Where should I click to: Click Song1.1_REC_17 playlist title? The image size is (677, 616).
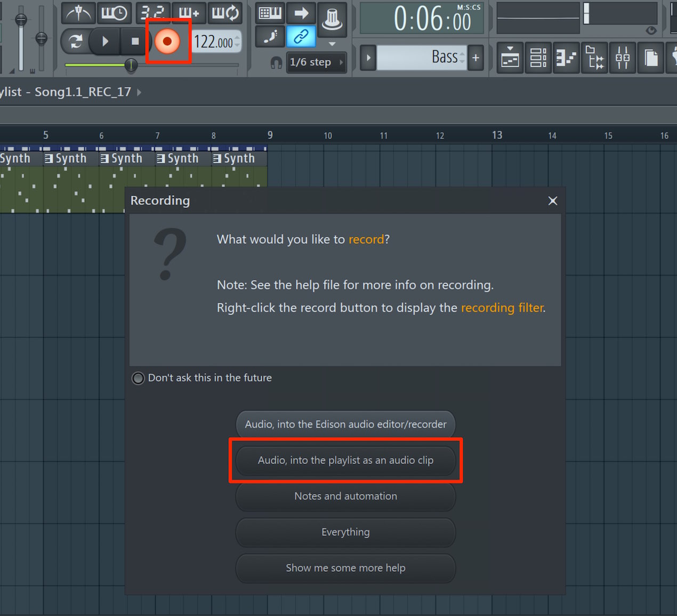tap(83, 92)
